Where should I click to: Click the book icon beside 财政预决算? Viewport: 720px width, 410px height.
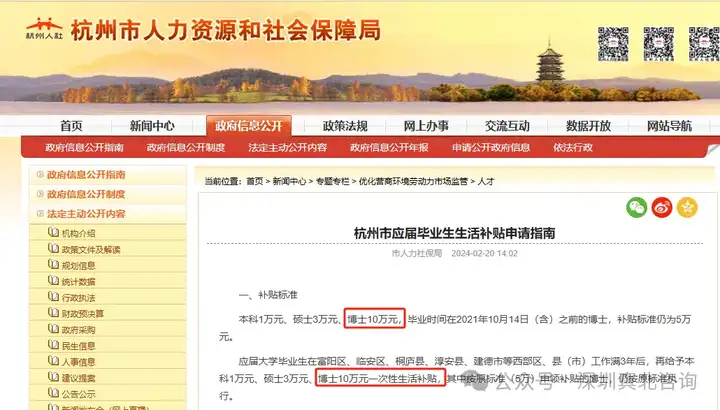[53, 313]
